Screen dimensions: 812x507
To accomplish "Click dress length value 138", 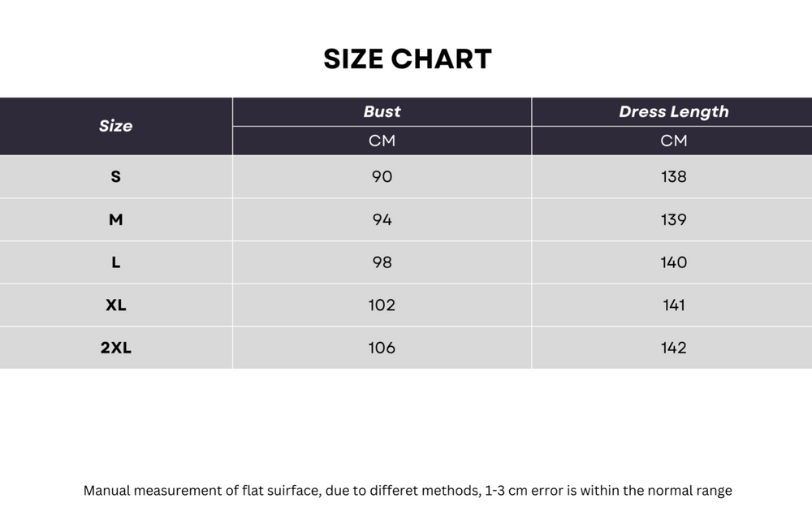I will tap(674, 177).
